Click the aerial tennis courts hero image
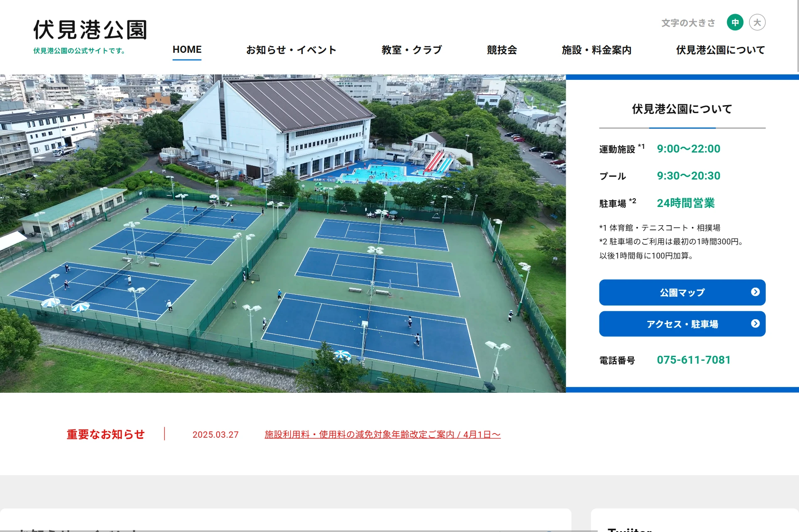The image size is (799, 532). 283,234
